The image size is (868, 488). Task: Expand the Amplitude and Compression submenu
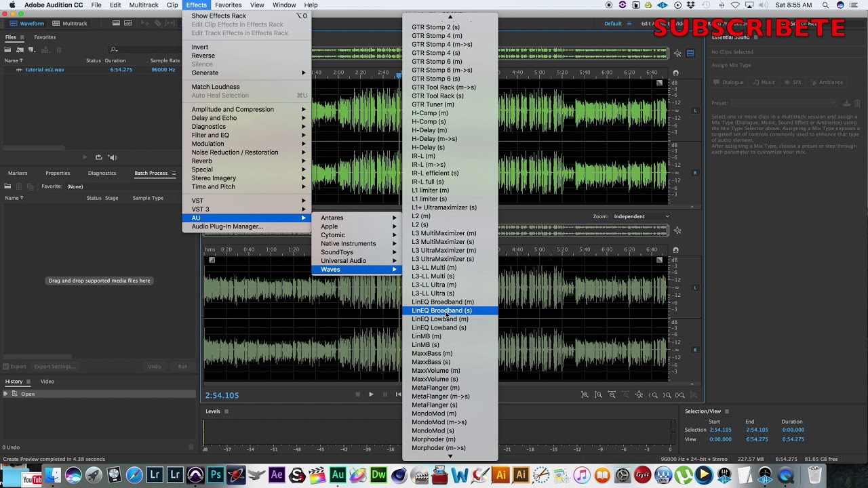coord(246,109)
